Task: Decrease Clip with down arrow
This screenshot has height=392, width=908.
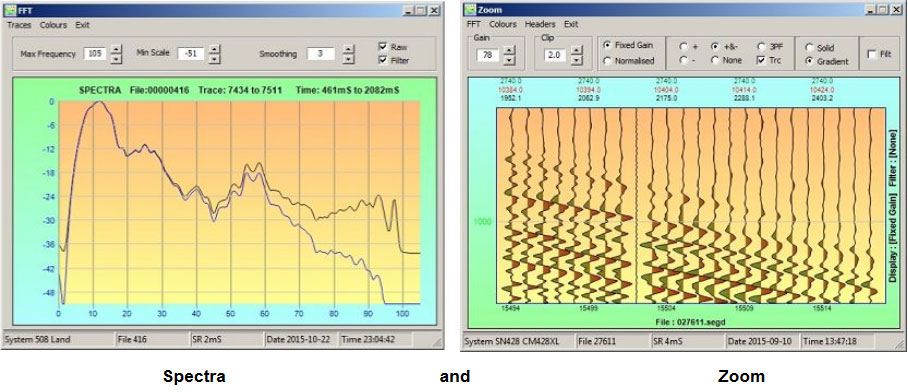Action: (576, 60)
